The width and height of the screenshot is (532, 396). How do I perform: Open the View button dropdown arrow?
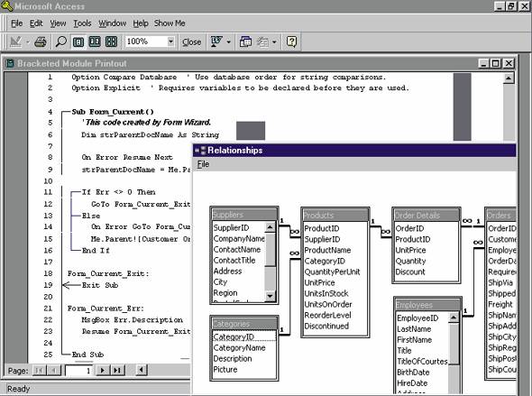[x=28, y=42]
